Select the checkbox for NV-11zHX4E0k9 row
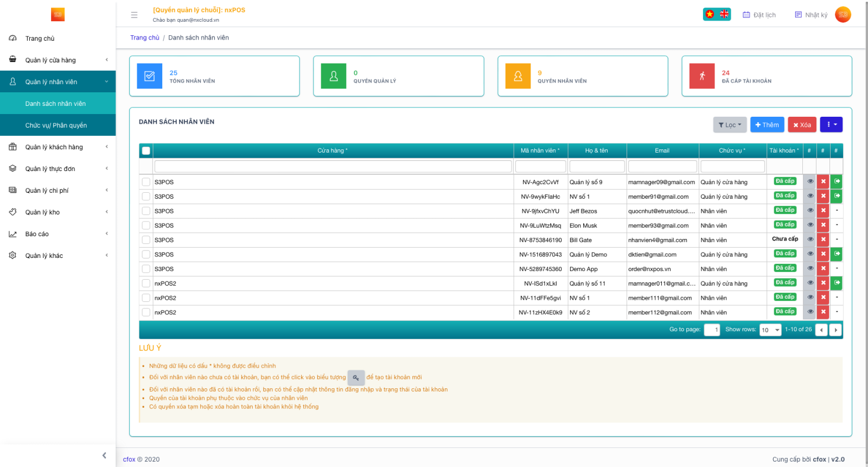Image resolution: width=868 pixels, height=467 pixels. 146,312
